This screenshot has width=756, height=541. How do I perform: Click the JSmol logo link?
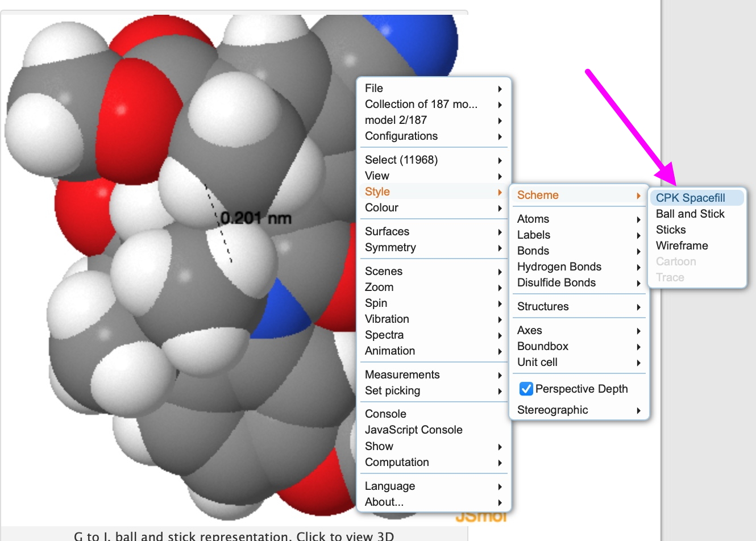(x=480, y=517)
